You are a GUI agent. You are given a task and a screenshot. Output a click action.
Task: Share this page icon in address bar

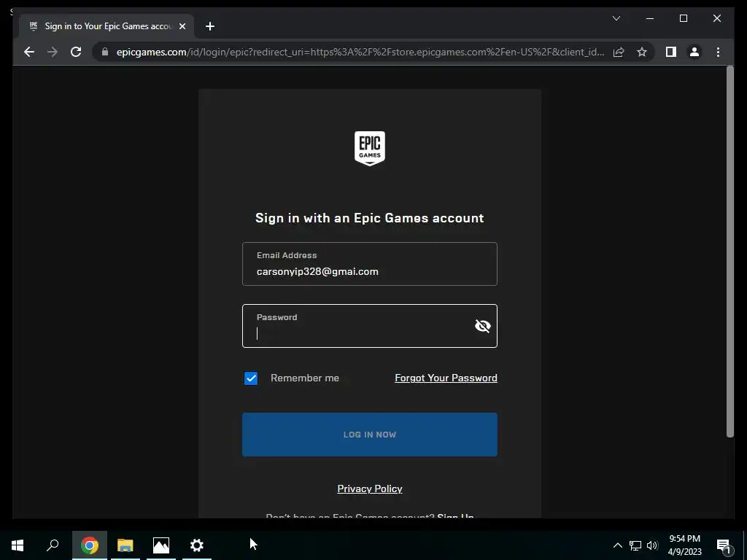pos(619,52)
